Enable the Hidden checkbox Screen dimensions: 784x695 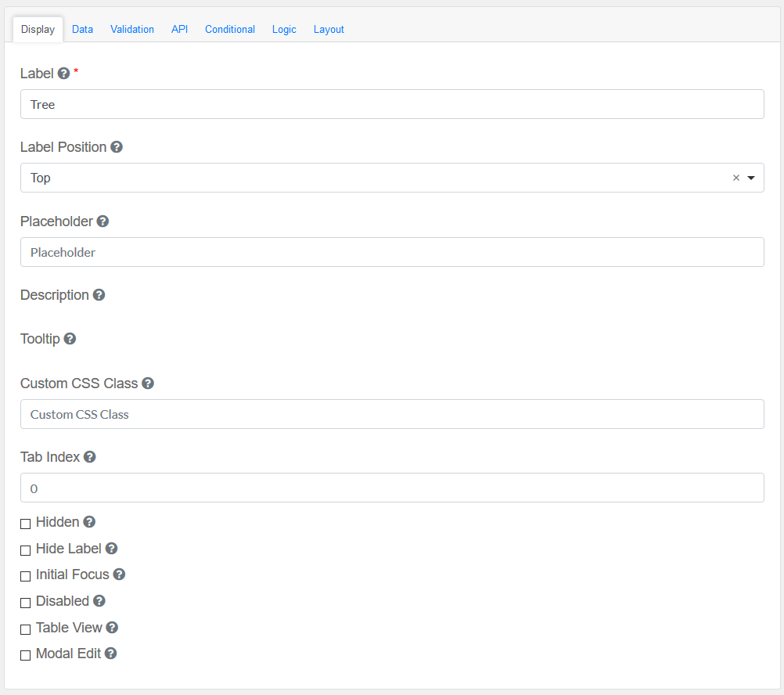(26, 524)
